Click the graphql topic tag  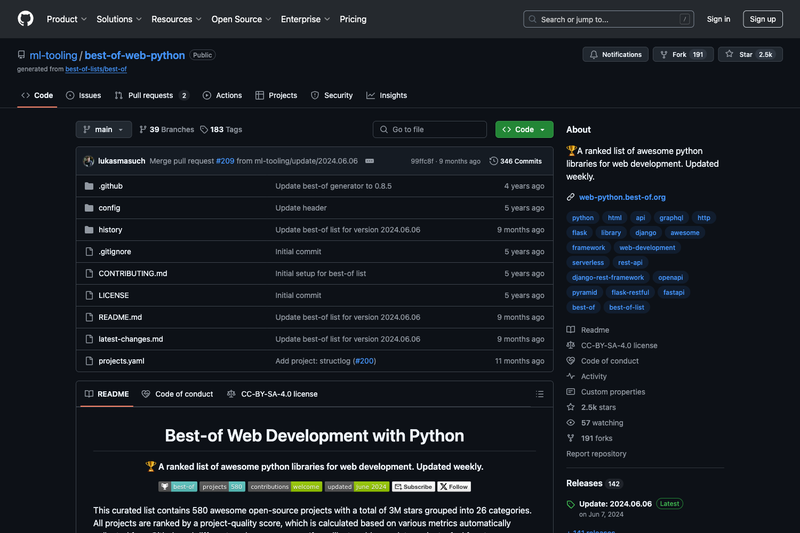[671, 218]
